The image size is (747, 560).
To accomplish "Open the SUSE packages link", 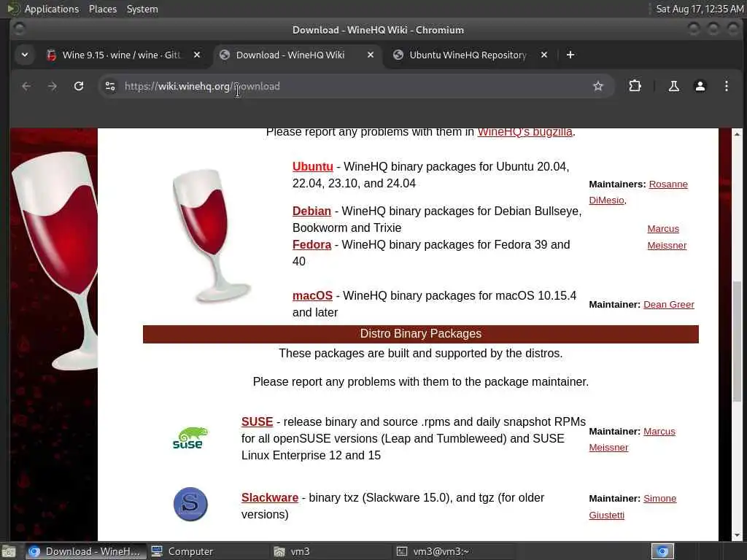I will tap(257, 422).
